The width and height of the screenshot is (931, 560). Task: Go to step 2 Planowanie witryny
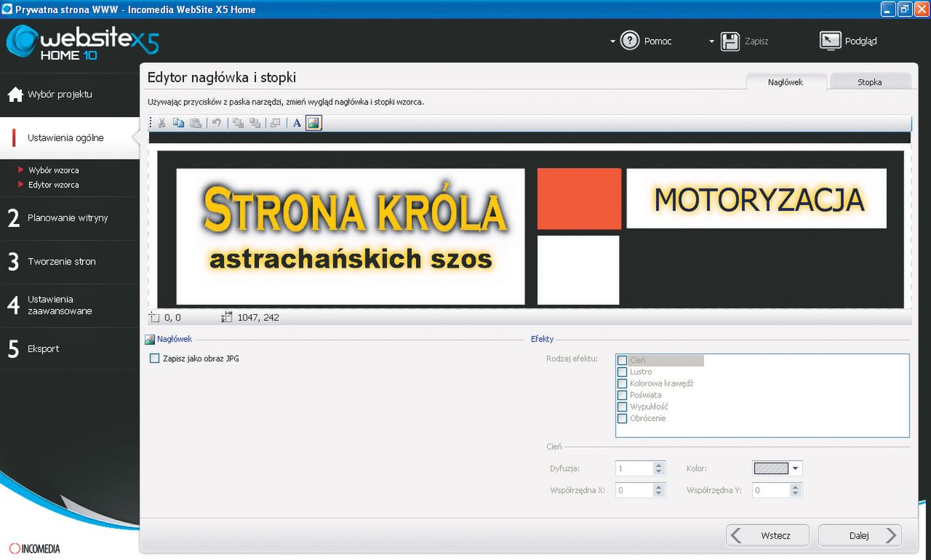pyautogui.click(x=70, y=218)
